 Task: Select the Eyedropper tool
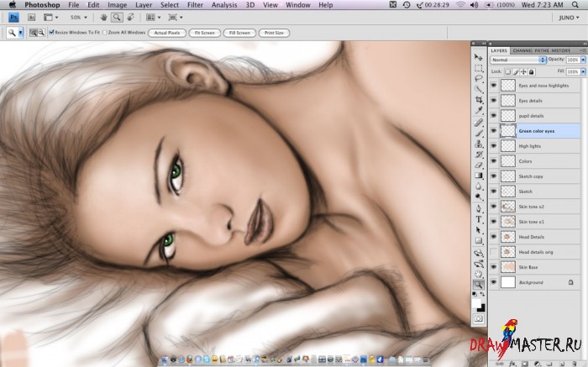click(x=478, y=110)
